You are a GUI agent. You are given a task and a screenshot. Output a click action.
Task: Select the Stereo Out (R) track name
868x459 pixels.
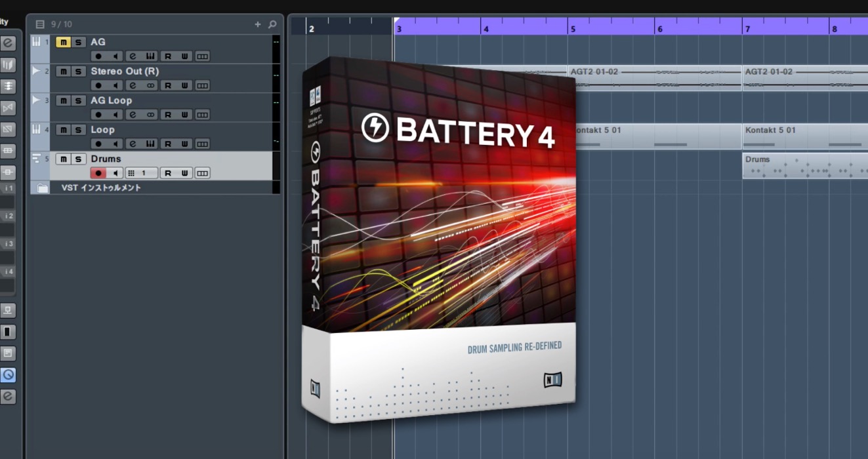[125, 71]
